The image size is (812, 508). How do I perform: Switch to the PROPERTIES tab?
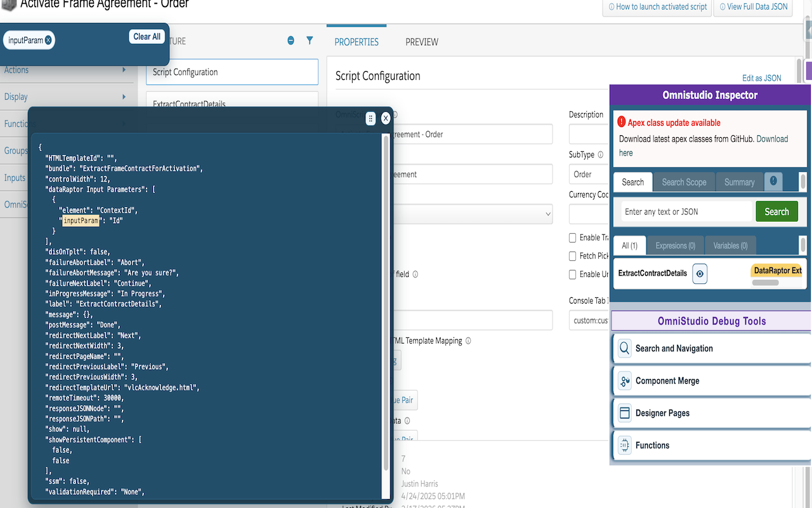pos(357,42)
